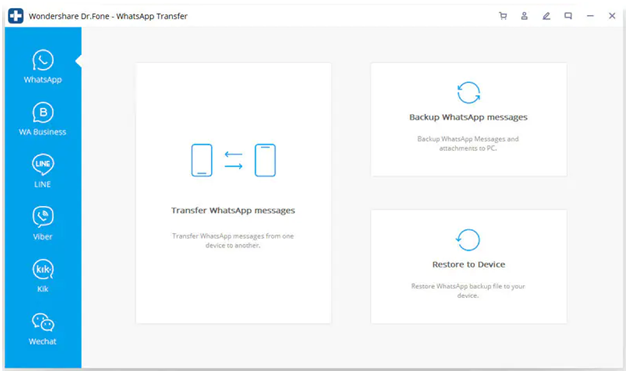Select WhatsApp in the sidebar

[43, 66]
